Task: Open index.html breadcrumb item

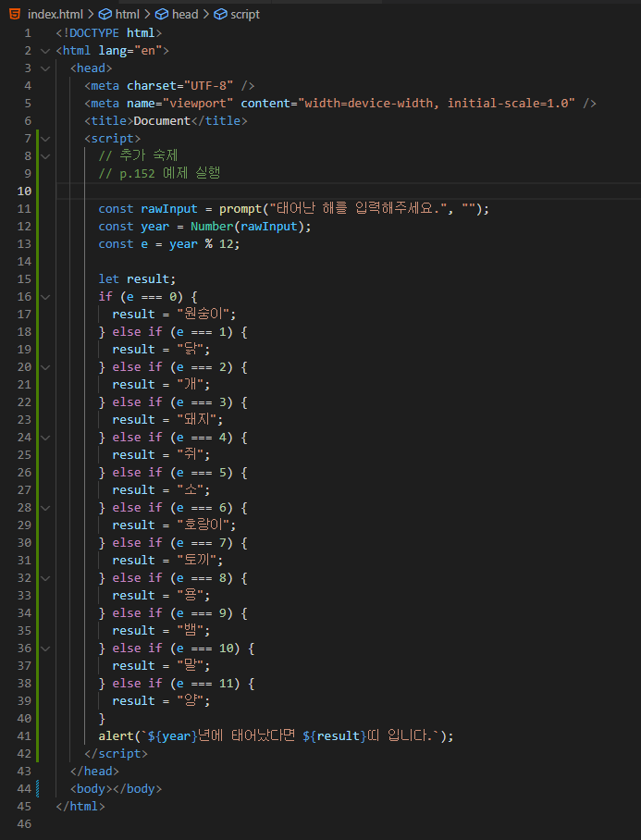Action: [x=55, y=15]
